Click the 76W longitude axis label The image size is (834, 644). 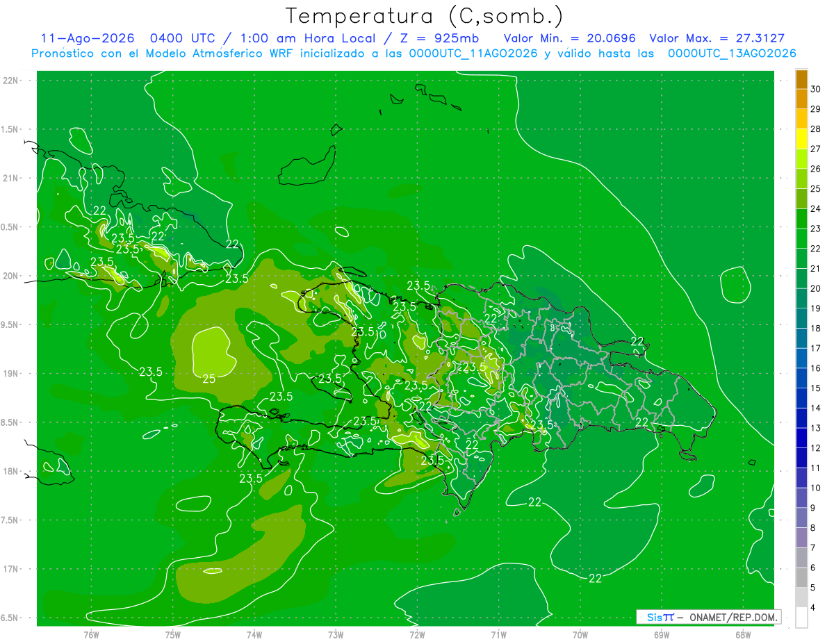pos(91,635)
